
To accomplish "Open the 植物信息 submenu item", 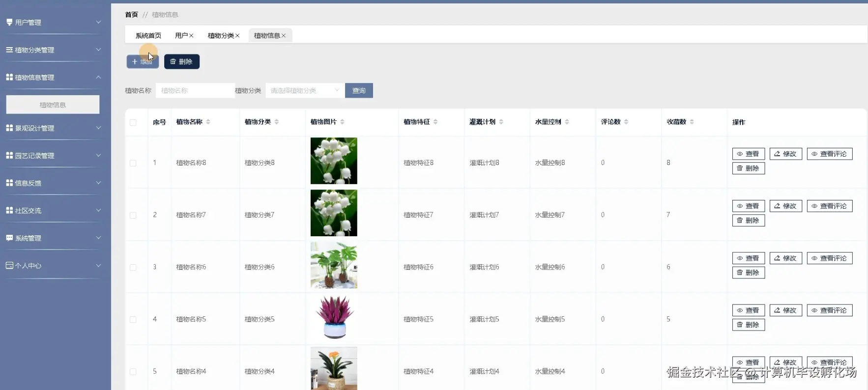I will 53,105.
